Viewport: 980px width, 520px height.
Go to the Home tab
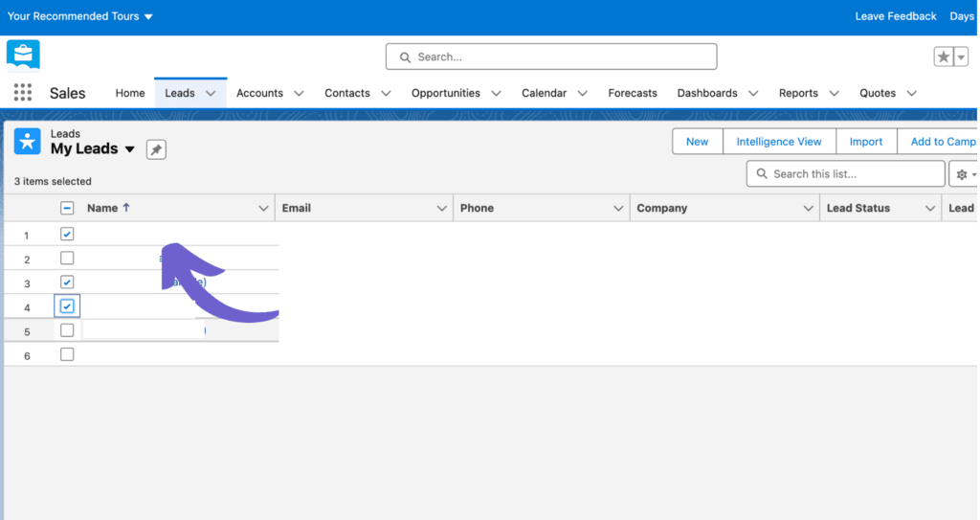(x=130, y=93)
